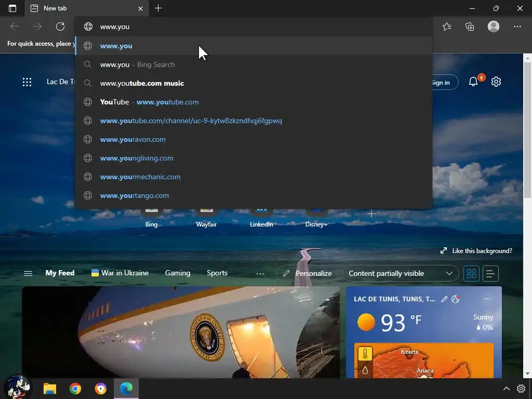Add a quick link with plus

371,214
